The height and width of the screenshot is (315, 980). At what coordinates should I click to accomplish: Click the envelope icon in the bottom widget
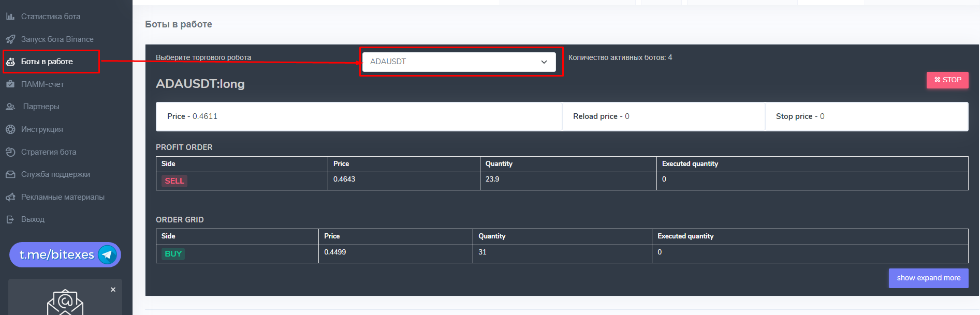(65, 303)
